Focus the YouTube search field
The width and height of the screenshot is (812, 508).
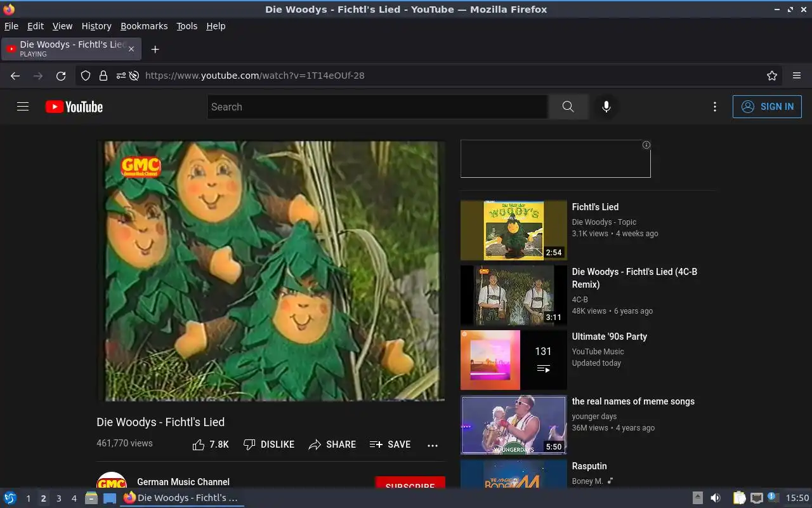[377, 107]
